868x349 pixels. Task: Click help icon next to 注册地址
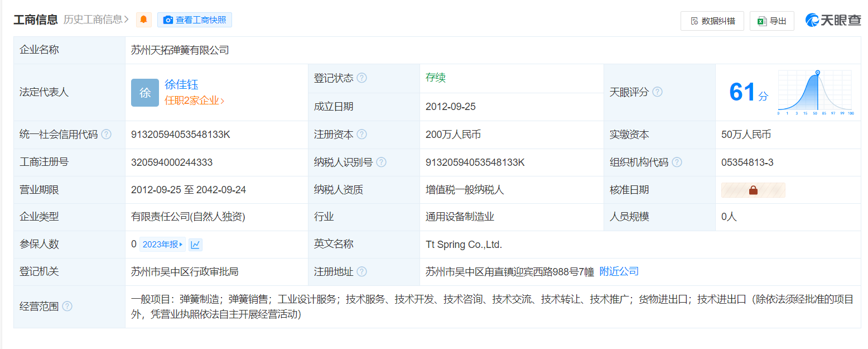click(x=361, y=272)
